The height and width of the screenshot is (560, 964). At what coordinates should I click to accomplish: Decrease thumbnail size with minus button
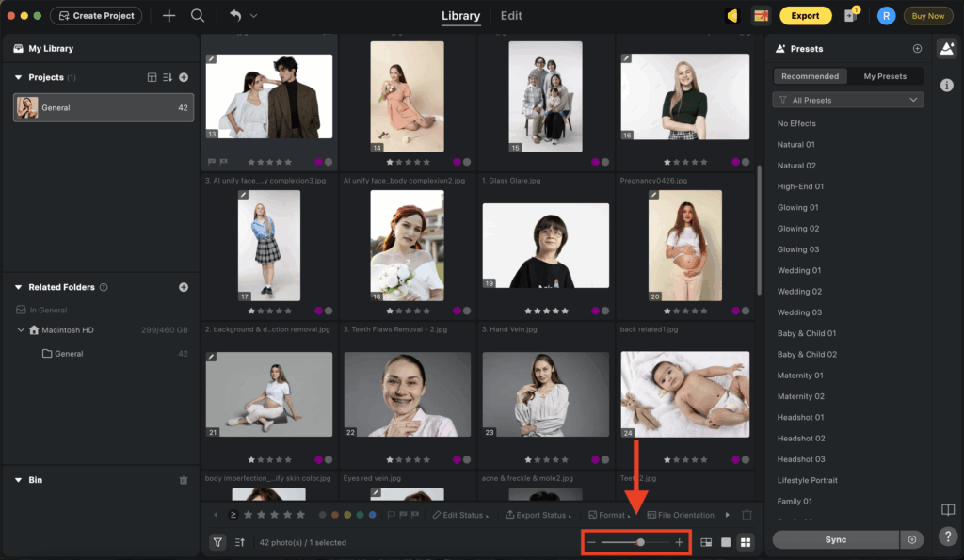pyautogui.click(x=591, y=542)
